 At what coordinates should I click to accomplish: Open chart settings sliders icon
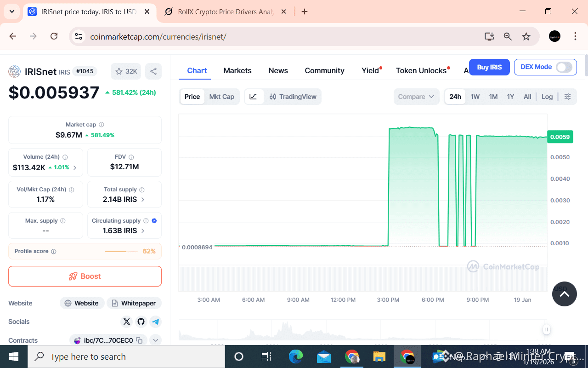point(567,97)
